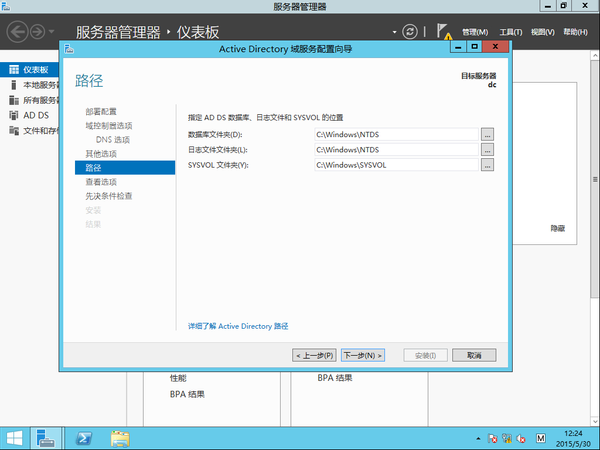The height and width of the screenshot is (450, 600).
Task: Click the 日志文件文件夹 path field
Action: (x=396, y=150)
